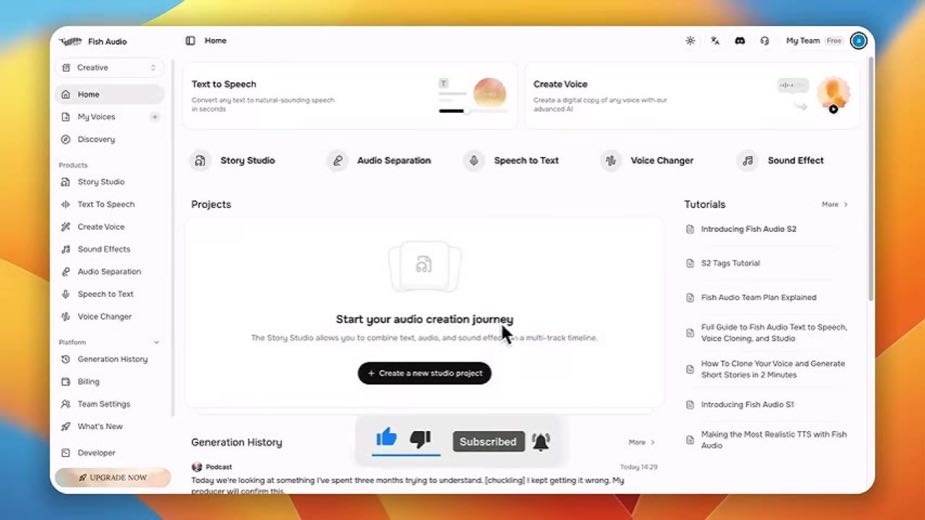Screen dimensions: 925x520
Task: Click the Fish Audio logo
Action: (93, 41)
